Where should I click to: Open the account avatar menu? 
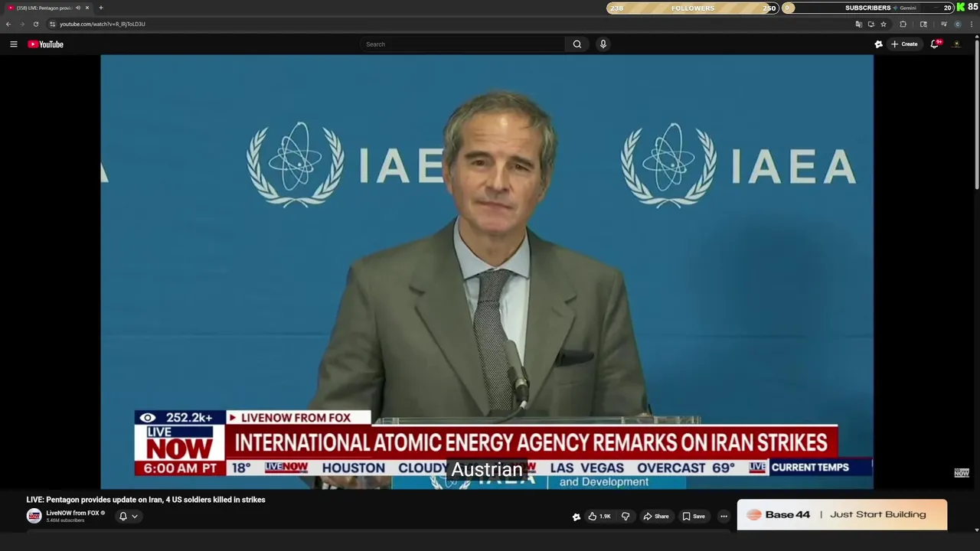[956, 44]
